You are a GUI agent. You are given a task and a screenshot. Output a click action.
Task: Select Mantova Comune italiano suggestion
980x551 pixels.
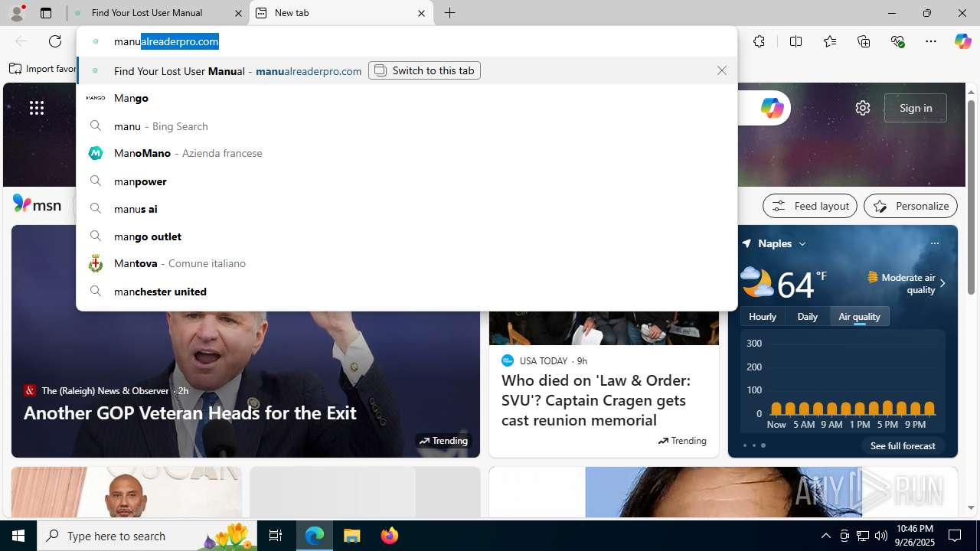point(407,263)
